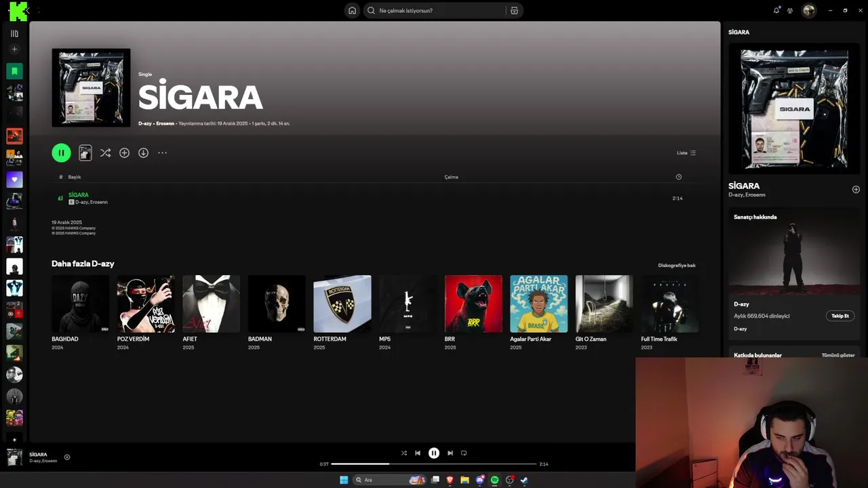Pause playback in the bottom player
This screenshot has width=868, height=488.
click(x=434, y=453)
